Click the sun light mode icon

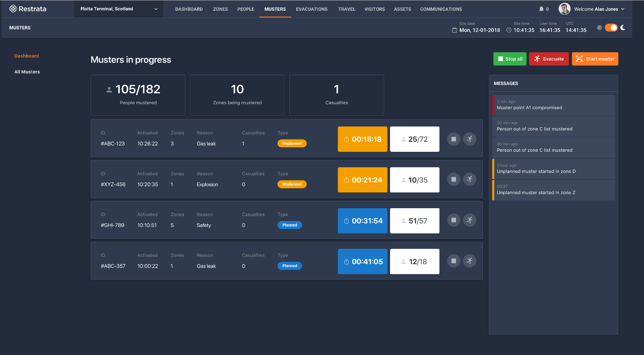599,28
